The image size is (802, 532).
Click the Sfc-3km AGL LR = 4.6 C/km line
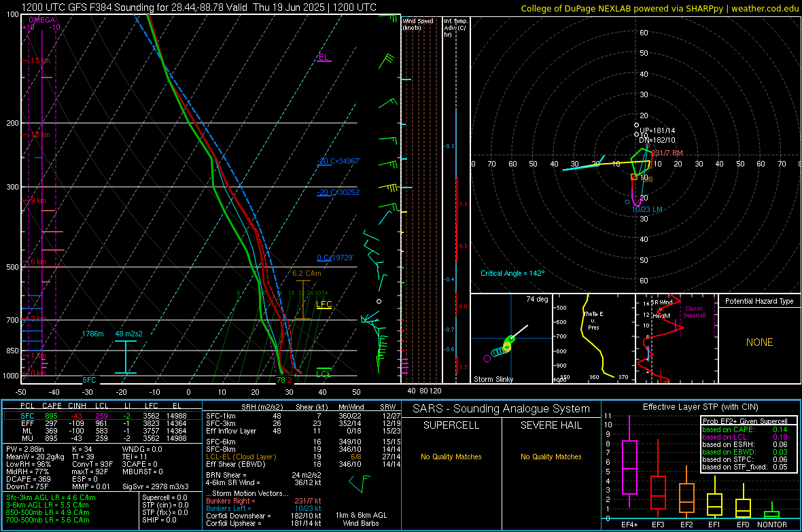pyautogui.click(x=51, y=497)
